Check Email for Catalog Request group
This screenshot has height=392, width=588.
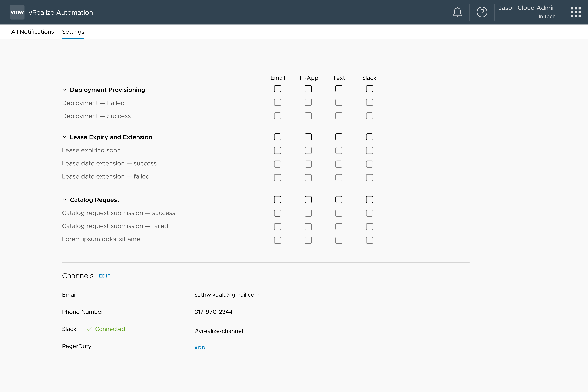277,199
